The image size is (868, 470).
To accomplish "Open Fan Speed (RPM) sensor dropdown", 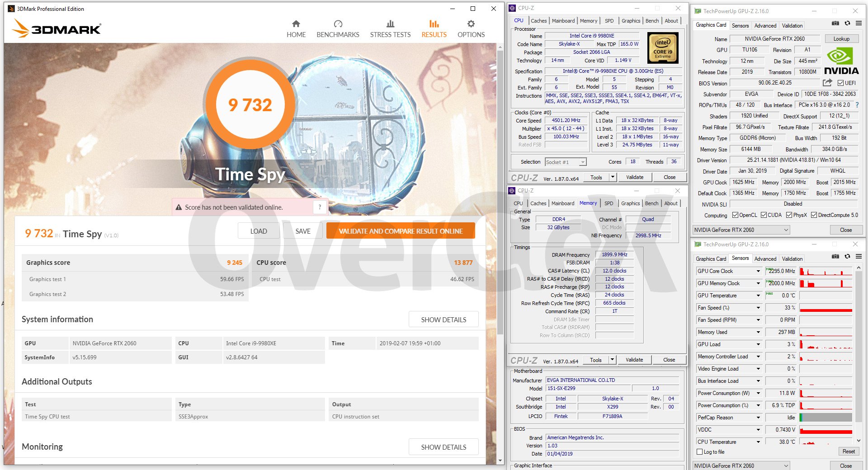I will click(x=758, y=320).
